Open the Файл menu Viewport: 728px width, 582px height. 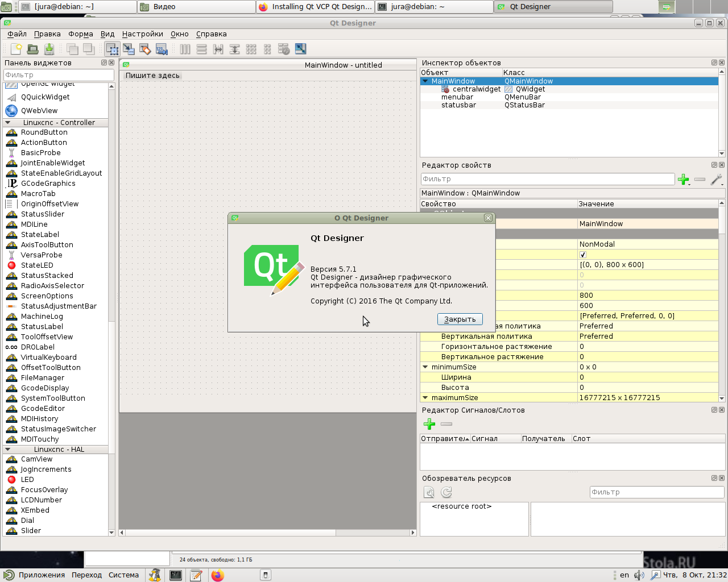coord(17,34)
